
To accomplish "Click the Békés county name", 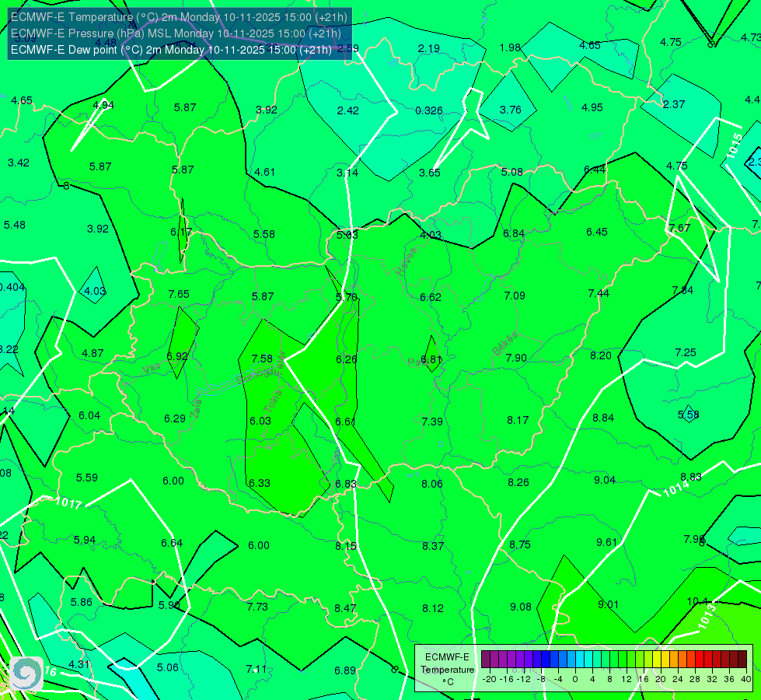I will point(504,344).
